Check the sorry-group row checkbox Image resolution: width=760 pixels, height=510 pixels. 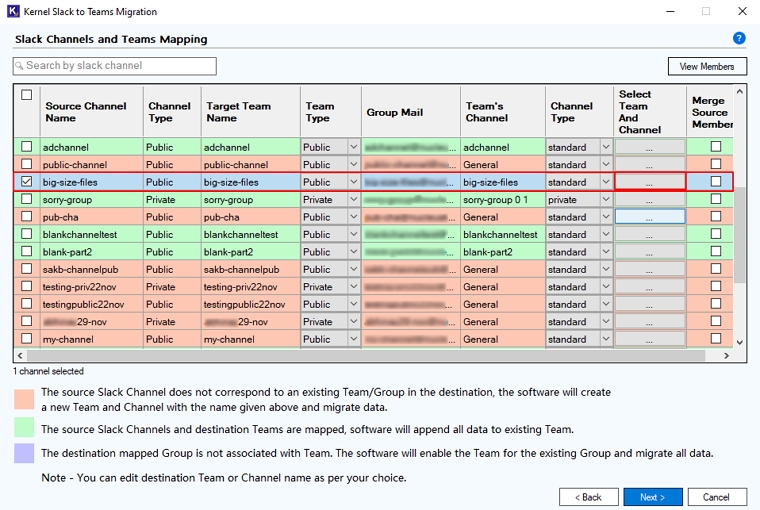tap(27, 199)
